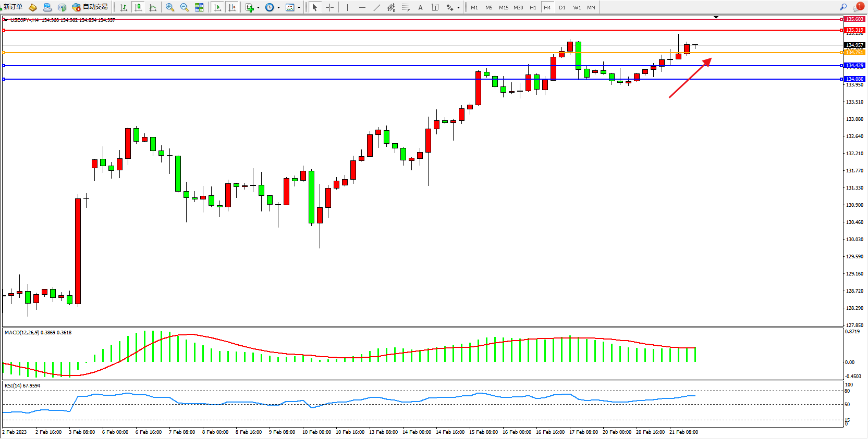
Task: Open the search magnifier in top right
Action: pyautogui.click(x=843, y=7)
